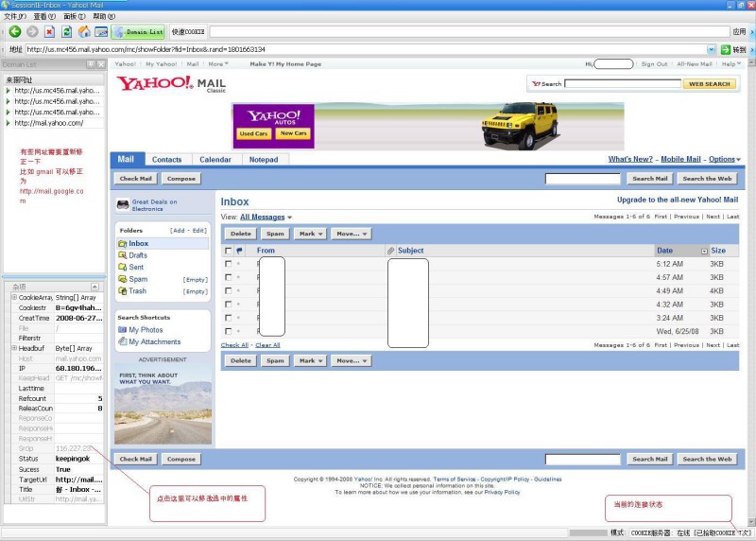
Task: Click the Sign Out link
Action: (654, 63)
